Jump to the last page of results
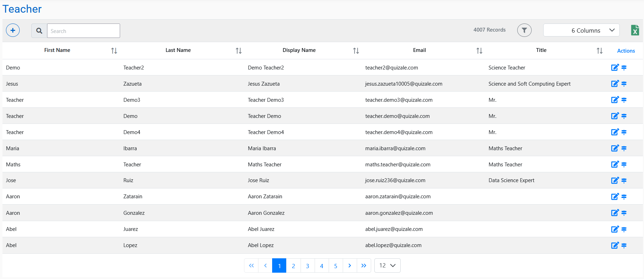Viewport: 644px width, 279px height. pyautogui.click(x=364, y=266)
